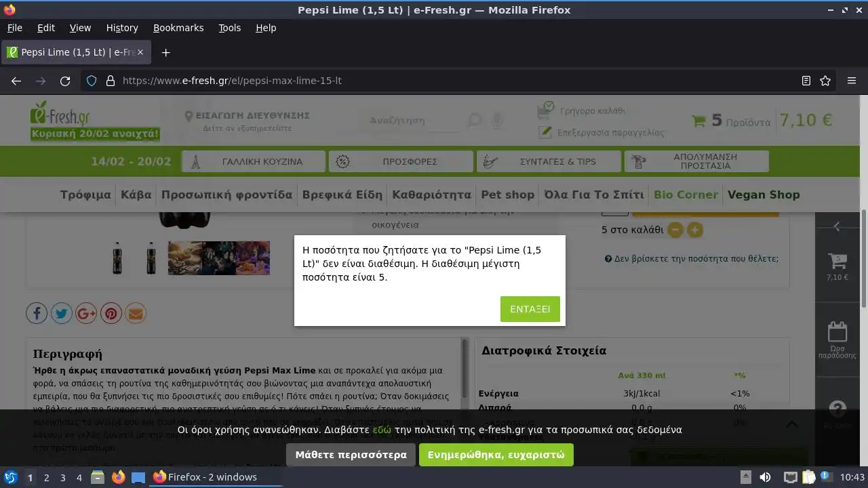Go back to the previous page
868x488 pixels.
16,81
